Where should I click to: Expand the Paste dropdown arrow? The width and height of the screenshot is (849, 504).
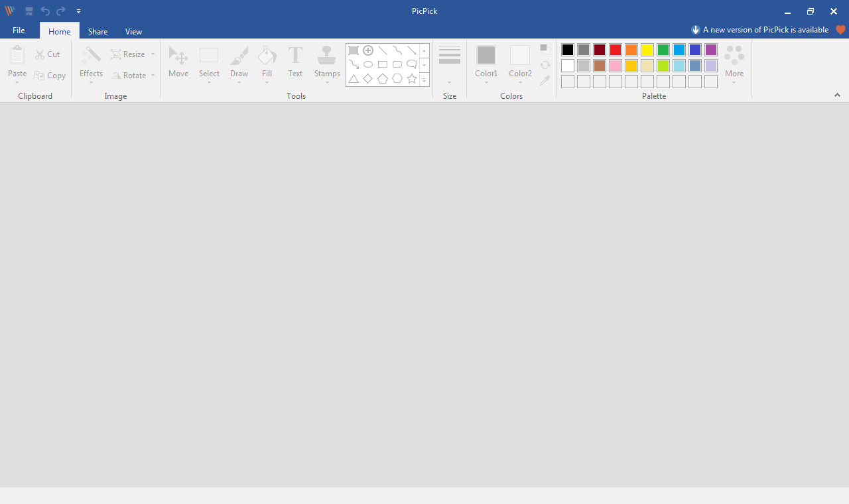click(17, 82)
